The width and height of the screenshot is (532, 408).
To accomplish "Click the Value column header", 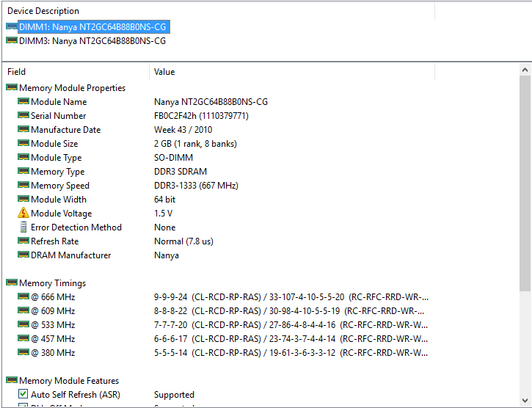I will pyautogui.click(x=292, y=72).
